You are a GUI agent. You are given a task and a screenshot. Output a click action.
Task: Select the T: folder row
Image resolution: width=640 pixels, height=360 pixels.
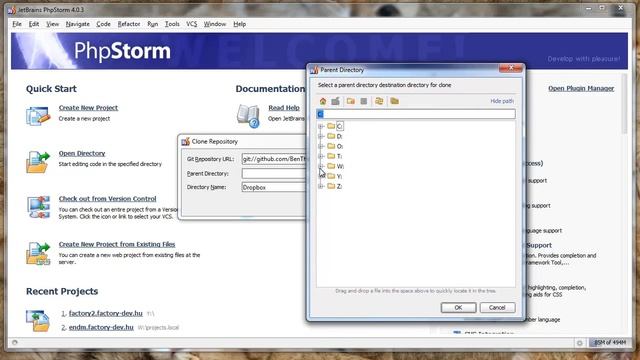335,156
